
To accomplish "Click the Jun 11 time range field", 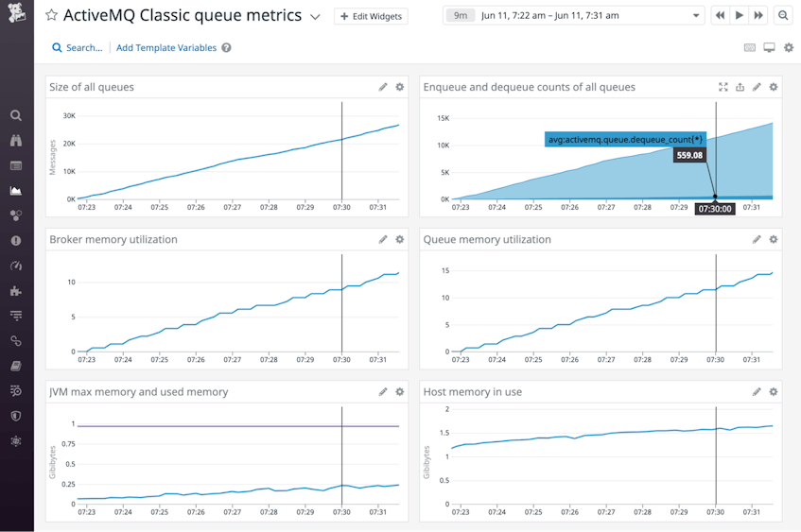I will 574,16.
